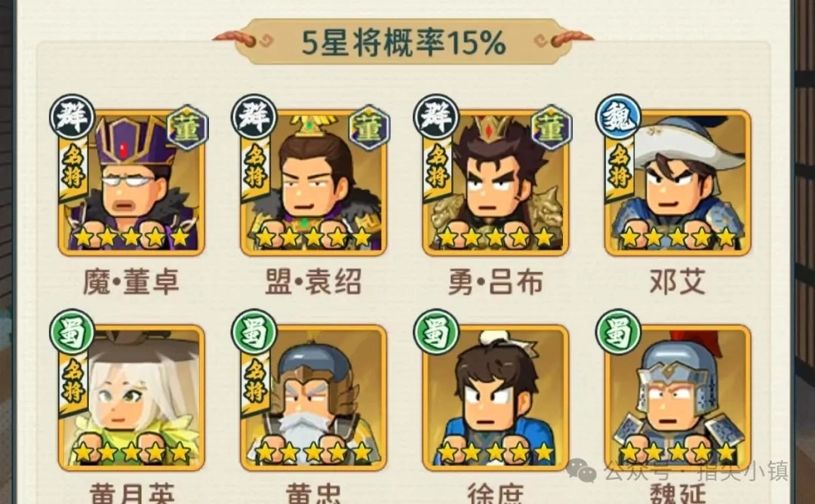The image size is (815, 504).
Task: Select the 黄月英 hero card
Action: point(131,398)
